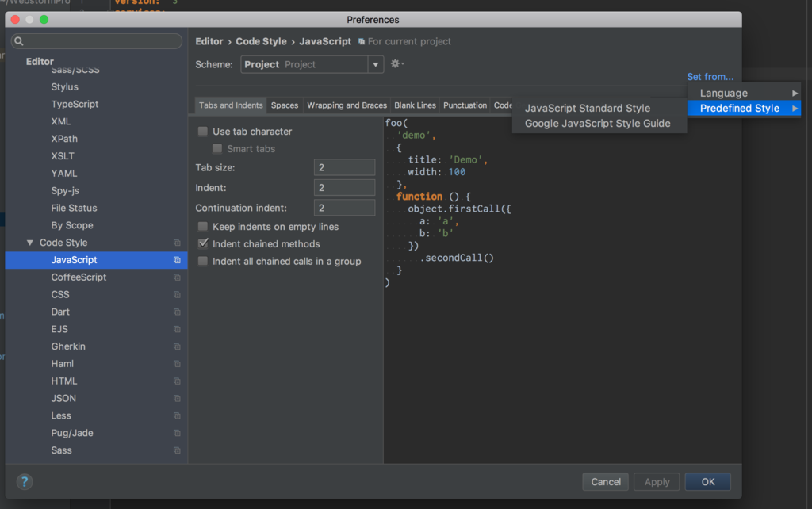This screenshot has width=812, height=509.
Task: Click the copy icon next to Less
Action: [x=177, y=415]
